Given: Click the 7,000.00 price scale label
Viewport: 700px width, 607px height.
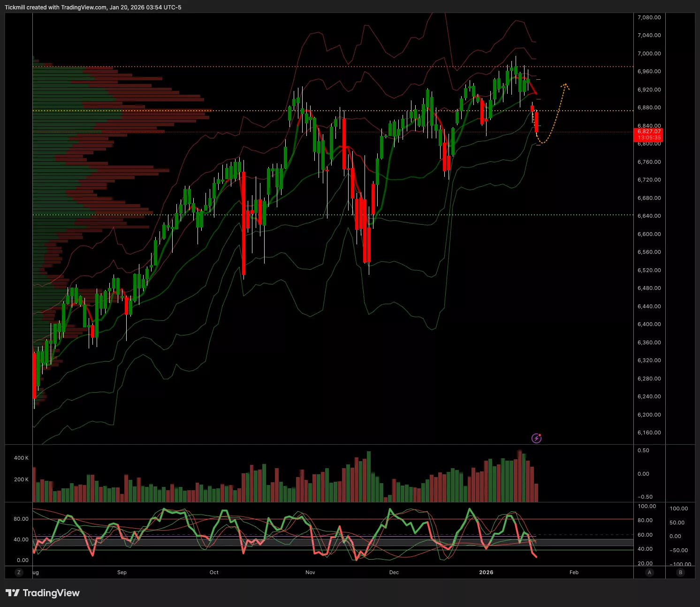Looking at the screenshot, I should 649,53.
